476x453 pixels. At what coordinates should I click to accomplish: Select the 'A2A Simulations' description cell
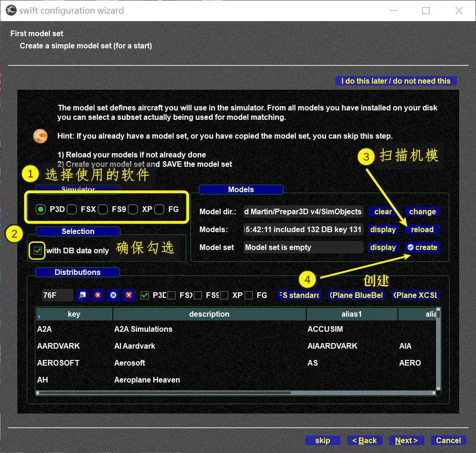click(x=209, y=329)
